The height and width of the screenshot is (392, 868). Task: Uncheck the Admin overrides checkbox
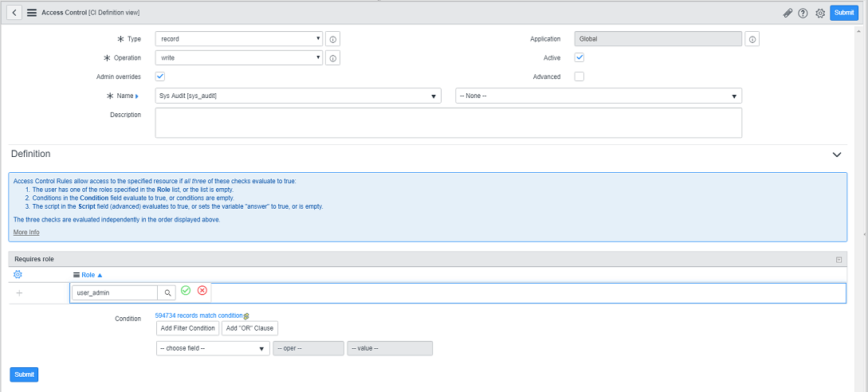[160, 76]
